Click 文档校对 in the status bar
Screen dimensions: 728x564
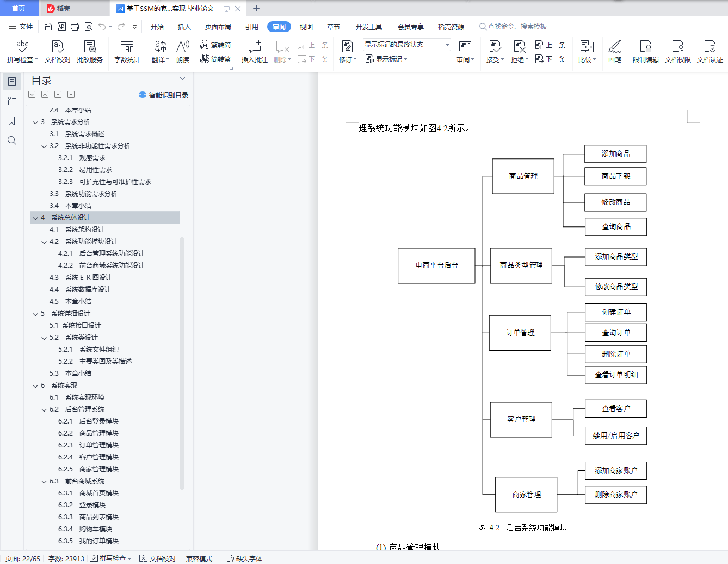(x=158, y=559)
